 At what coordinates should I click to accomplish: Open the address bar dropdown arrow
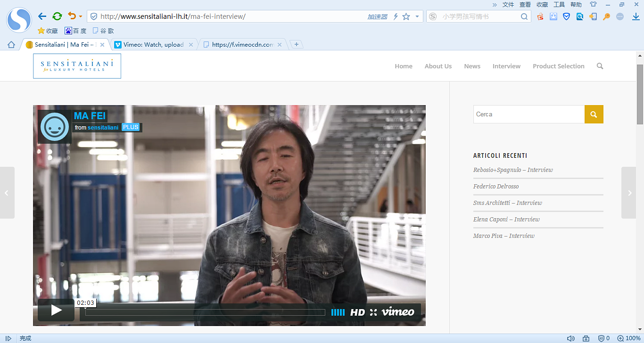pos(417,16)
